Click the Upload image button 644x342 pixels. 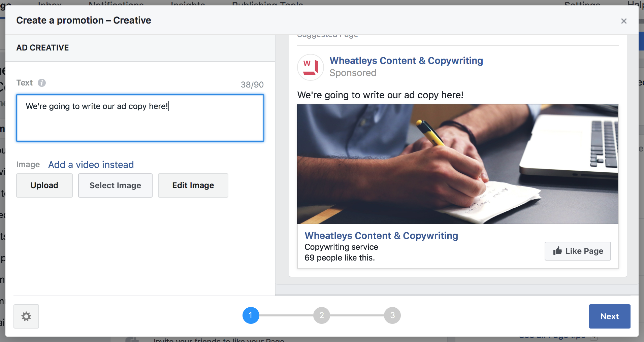point(44,185)
